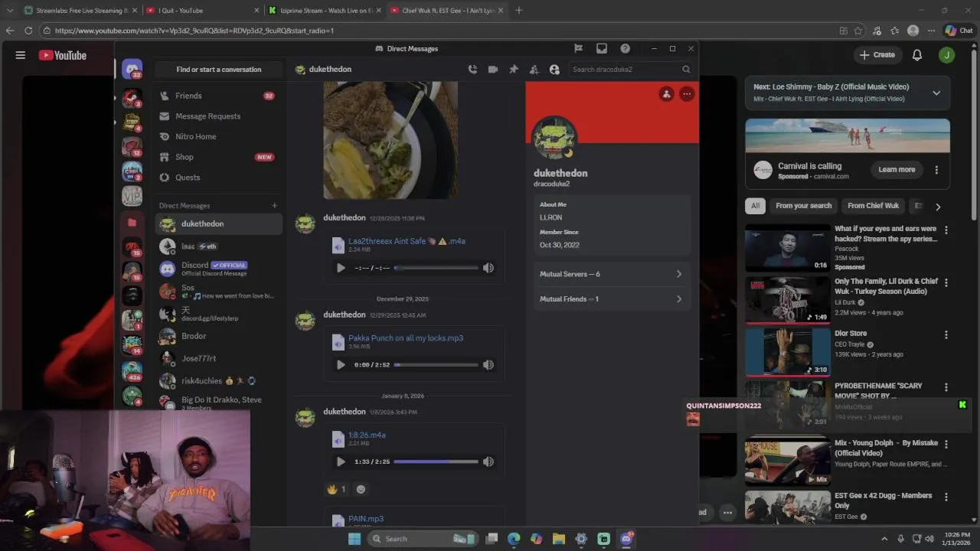Mute Pakka Punch audio attachment

click(488, 365)
